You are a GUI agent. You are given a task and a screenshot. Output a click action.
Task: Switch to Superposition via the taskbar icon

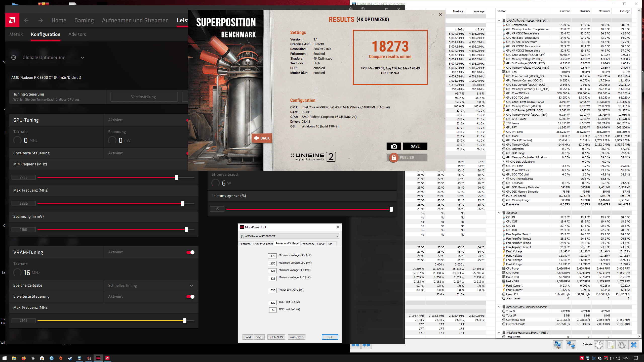(x=89, y=358)
